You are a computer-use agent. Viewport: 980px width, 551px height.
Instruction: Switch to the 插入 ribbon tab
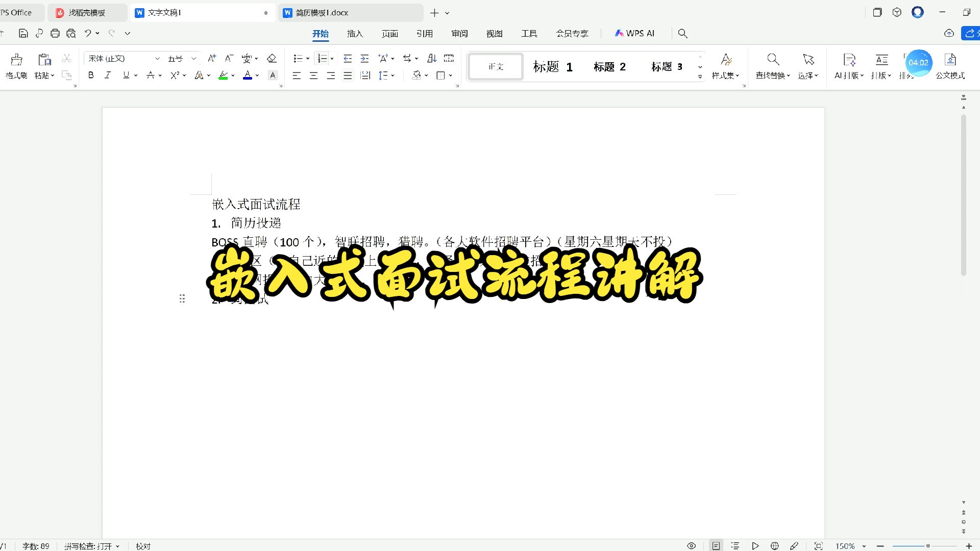coord(355,33)
